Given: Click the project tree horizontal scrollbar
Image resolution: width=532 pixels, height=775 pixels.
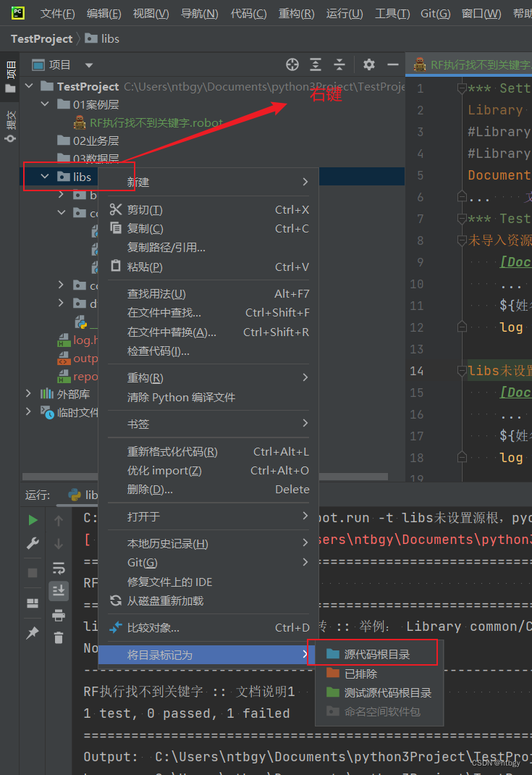Looking at the screenshot, I should [x=205, y=477].
